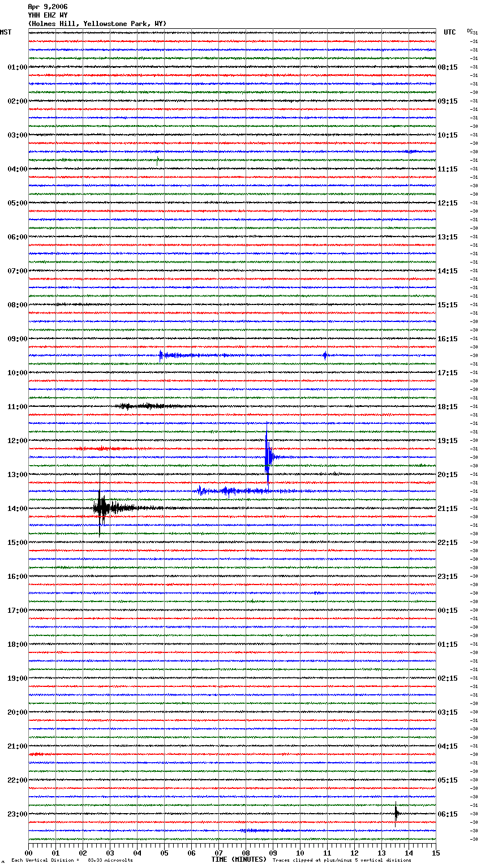Click the 'Apr 9,2006' date heading
Image resolution: width=481 pixels, height=868 pixels.
[48, 7]
